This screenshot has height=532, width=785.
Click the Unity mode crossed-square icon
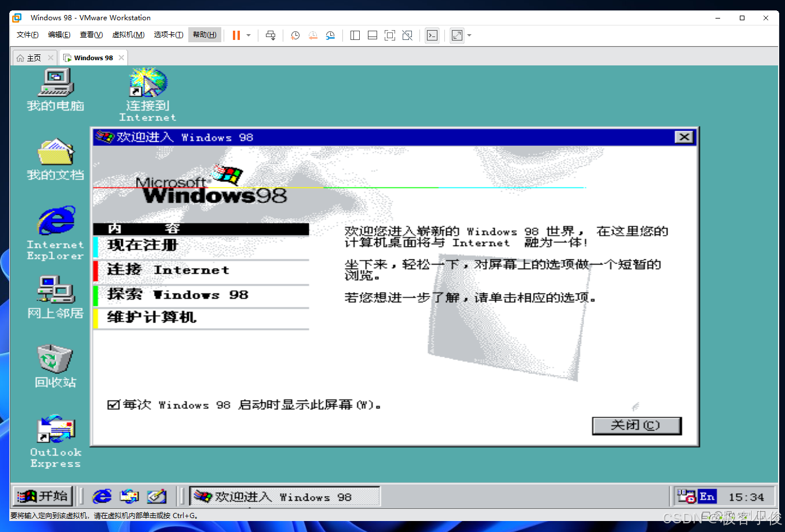coord(407,35)
